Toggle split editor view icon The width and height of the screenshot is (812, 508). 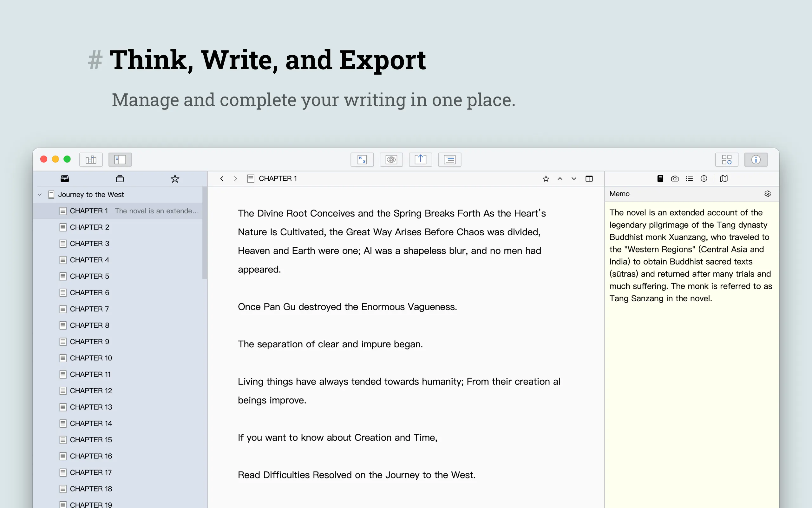pyautogui.click(x=589, y=179)
